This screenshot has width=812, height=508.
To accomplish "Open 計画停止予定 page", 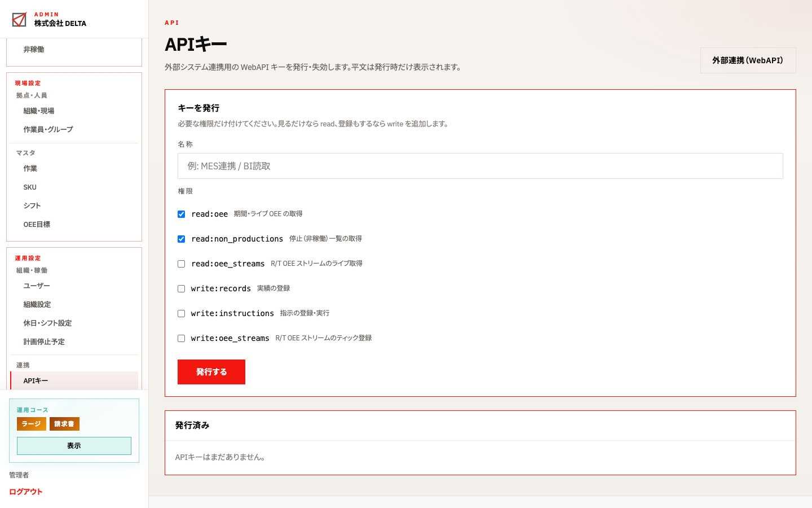I will coord(74,342).
